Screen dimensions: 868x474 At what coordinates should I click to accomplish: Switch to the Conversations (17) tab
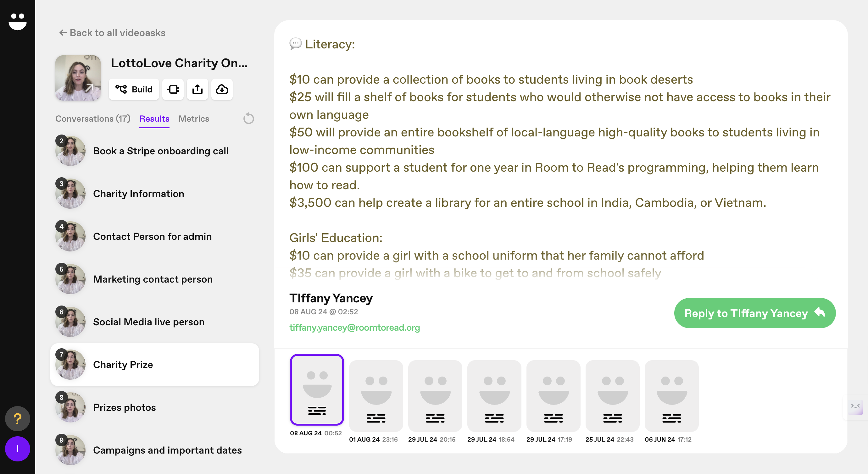click(x=93, y=119)
